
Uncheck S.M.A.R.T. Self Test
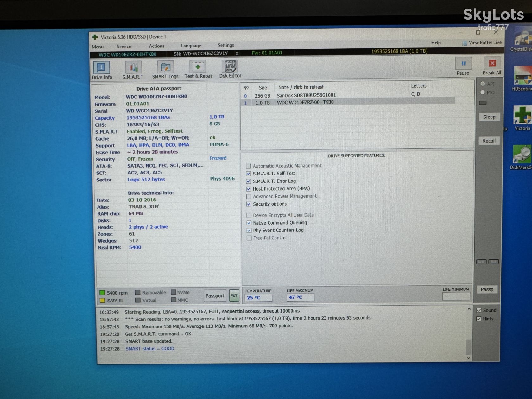(249, 174)
